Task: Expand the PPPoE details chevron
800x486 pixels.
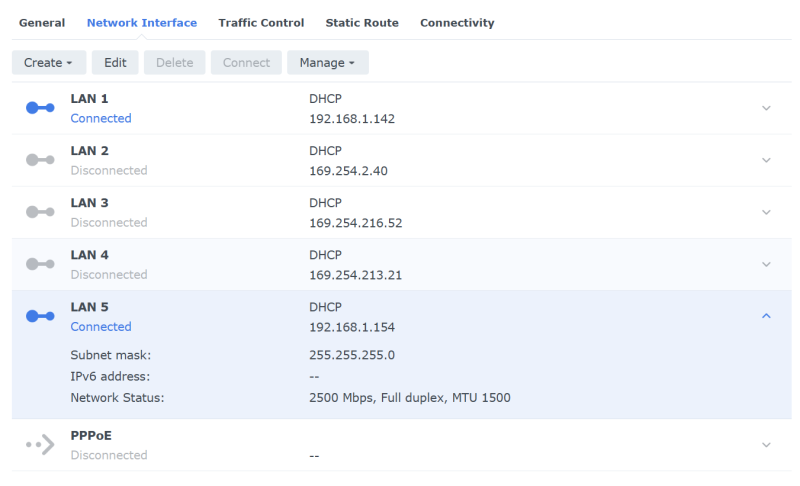Action: [x=766, y=445]
